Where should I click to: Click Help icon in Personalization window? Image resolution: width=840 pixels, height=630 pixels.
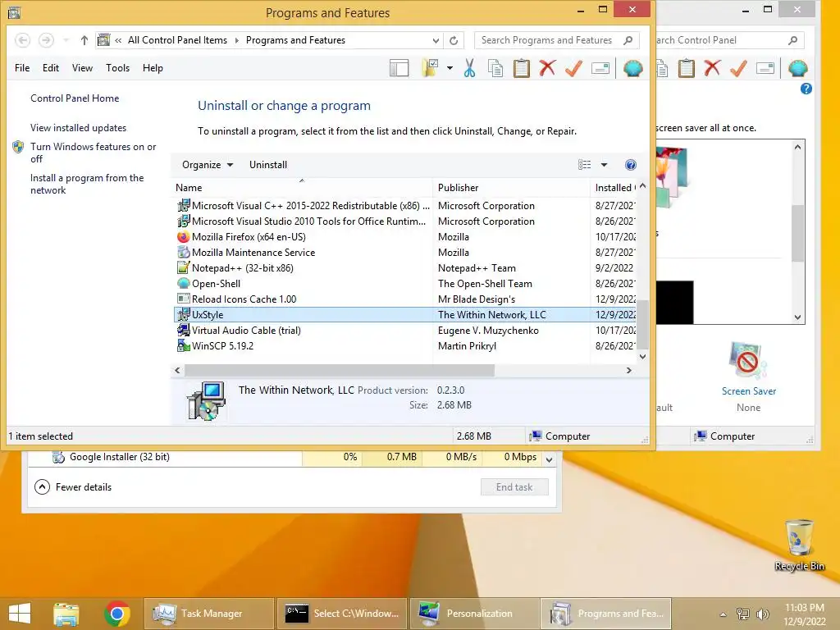[806, 89]
